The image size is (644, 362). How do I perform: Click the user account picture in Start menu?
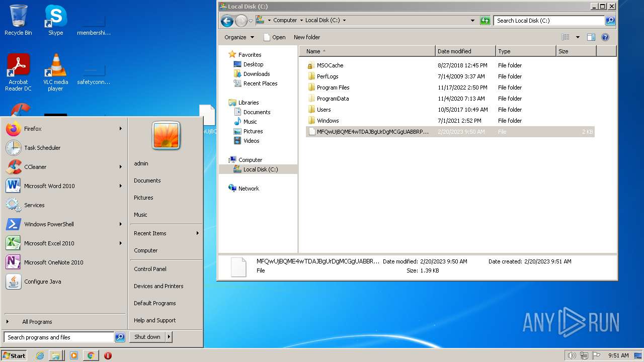coord(166,136)
